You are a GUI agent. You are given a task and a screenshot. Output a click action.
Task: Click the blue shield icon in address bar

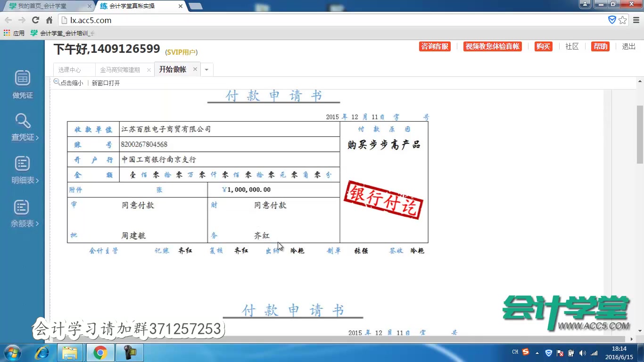tap(612, 20)
